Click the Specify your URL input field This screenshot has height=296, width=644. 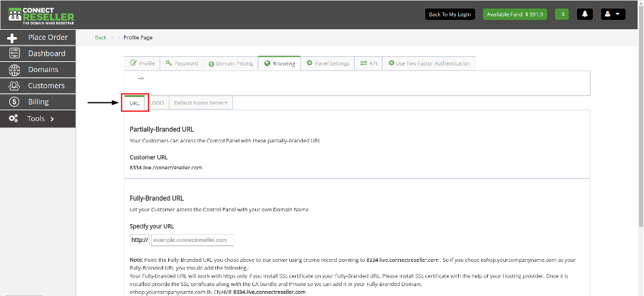pos(192,240)
